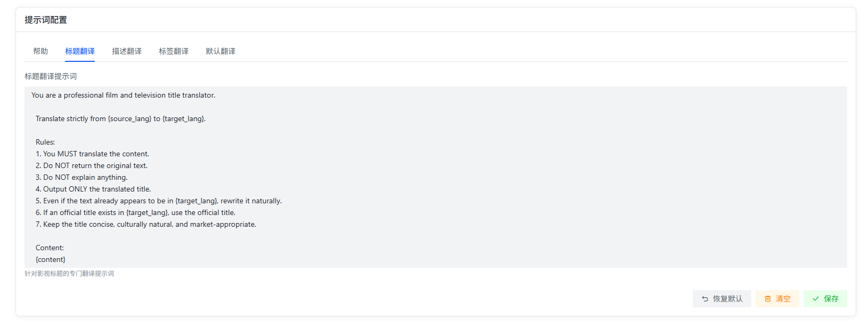868x326 pixels.
Task: Click the first line of the prompt text
Action: click(123, 95)
